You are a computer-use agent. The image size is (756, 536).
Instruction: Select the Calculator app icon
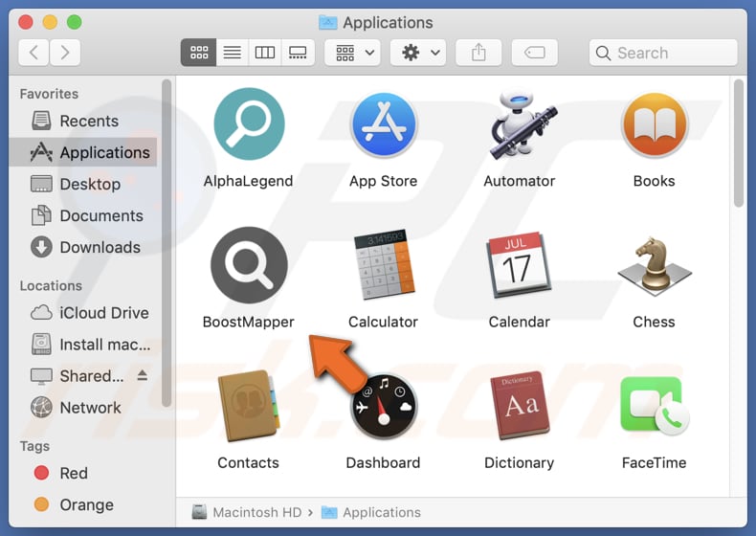[x=384, y=265]
